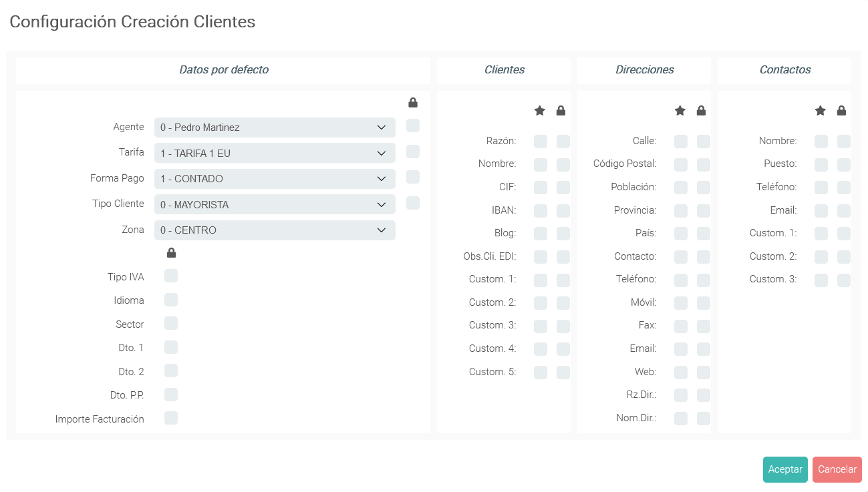Check the Tipo IVA lock checkbox

pos(171,276)
